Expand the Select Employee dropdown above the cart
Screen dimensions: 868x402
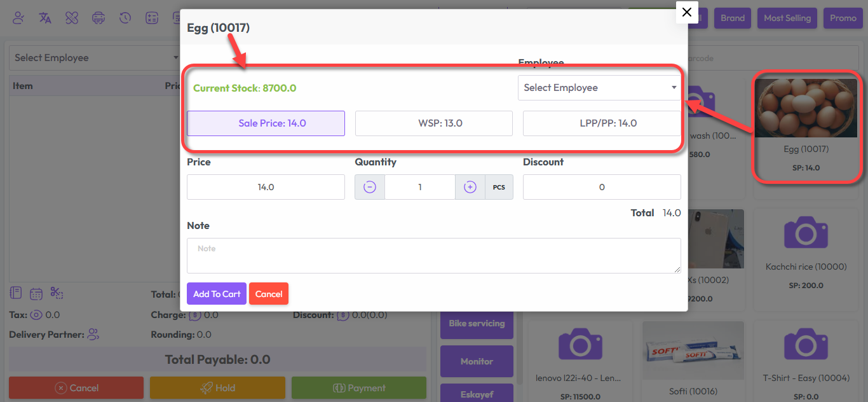(x=95, y=58)
